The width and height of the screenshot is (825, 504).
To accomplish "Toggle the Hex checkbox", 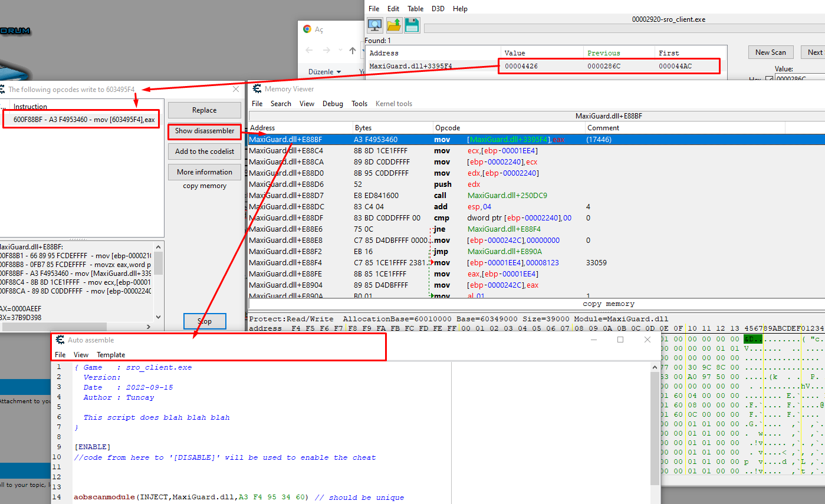I will (768, 79).
